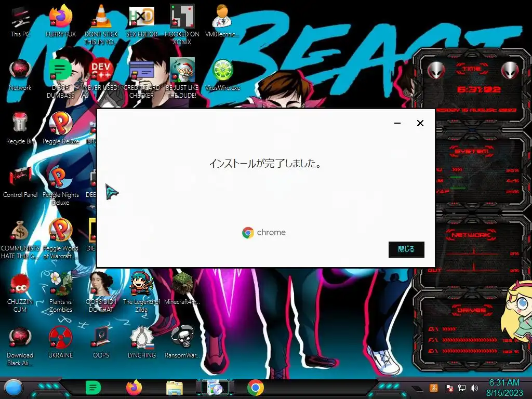Click the gadget clock reading 6:31
532x399 pixels.
coord(478,89)
